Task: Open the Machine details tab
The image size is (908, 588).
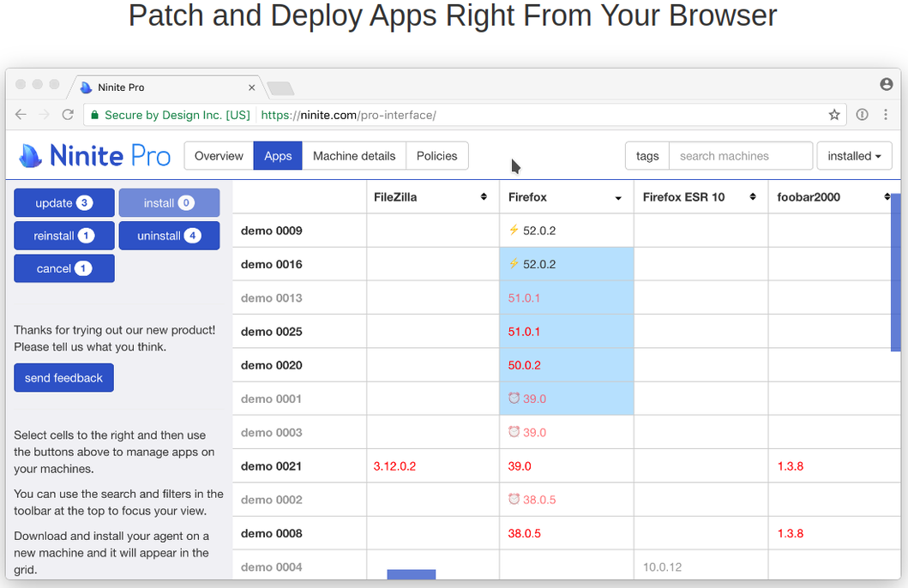Action: pos(354,156)
